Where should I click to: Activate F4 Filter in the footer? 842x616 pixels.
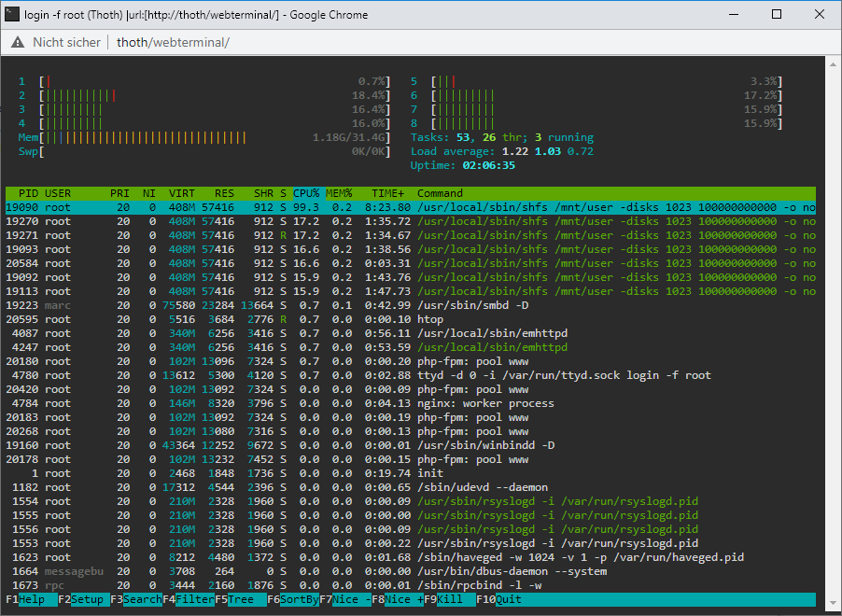[x=189, y=599]
